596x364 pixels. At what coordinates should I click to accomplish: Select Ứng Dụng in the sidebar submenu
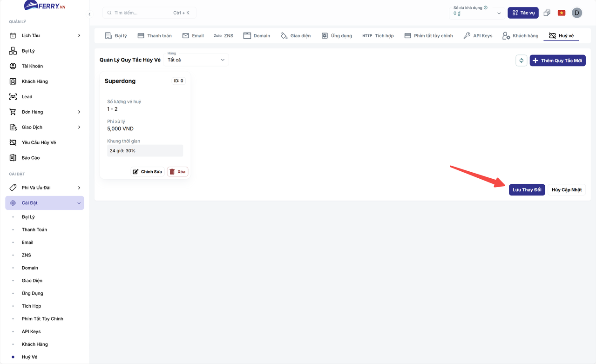click(x=33, y=293)
